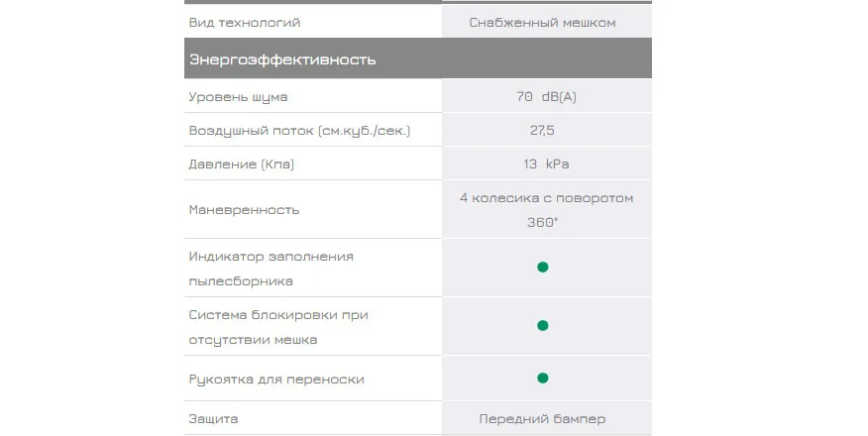Click the Вид технологий label

[244, 23]
